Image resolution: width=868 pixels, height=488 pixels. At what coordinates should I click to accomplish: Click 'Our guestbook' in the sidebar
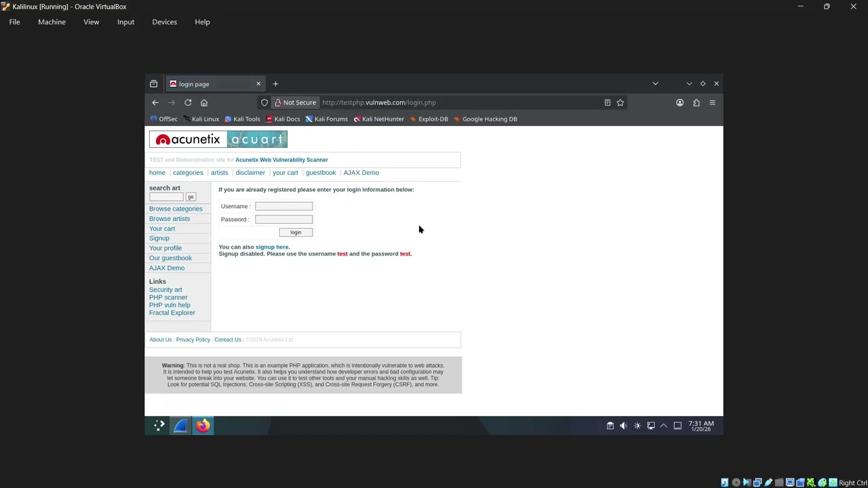(x=170, y=258)
